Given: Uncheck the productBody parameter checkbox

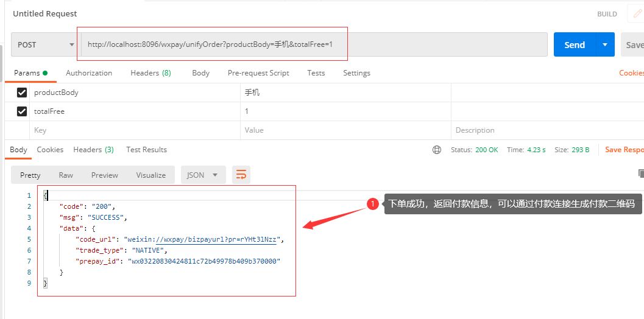Looking at the screenshot, I should click(22, 93).
